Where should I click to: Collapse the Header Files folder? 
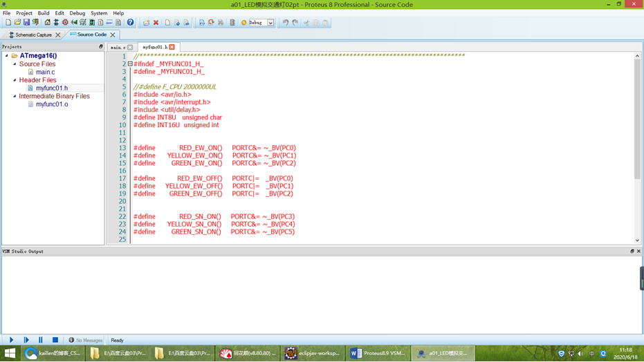coord(15,80)
